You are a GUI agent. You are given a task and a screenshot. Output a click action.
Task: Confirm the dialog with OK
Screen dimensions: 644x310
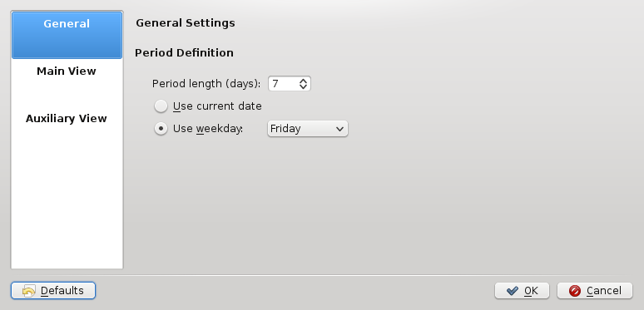[x=522, y=291]
